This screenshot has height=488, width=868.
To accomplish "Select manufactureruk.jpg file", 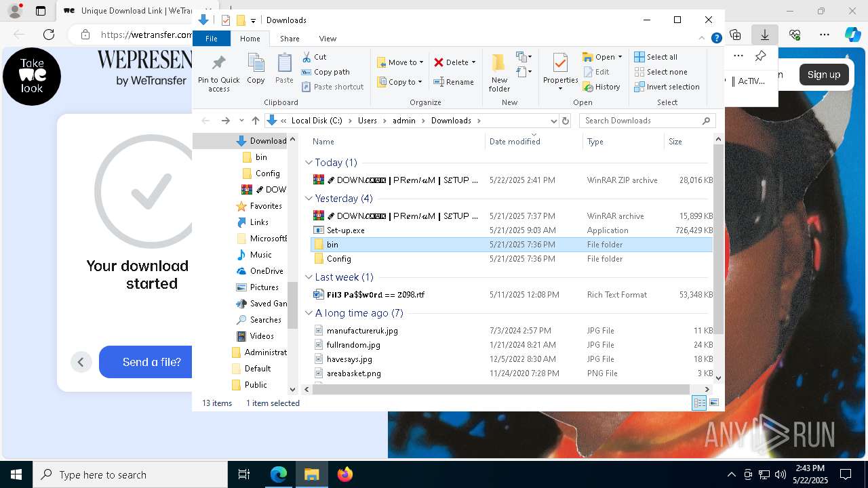I will tap(361, 331).
